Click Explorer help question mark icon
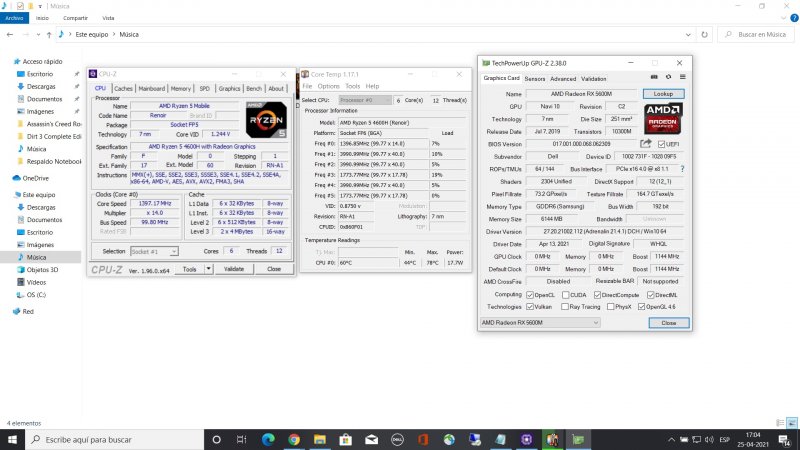Screen dimensions: 800x450 point(794,18)
